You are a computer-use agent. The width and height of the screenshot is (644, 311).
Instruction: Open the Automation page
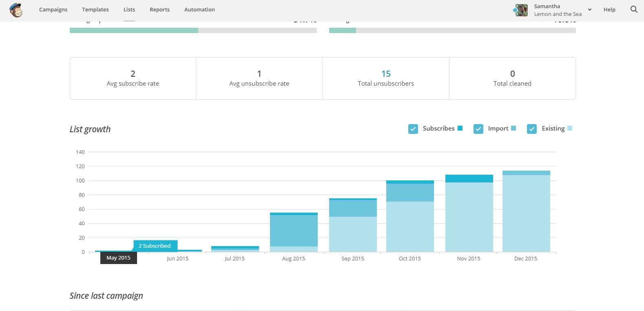[199, 9]
